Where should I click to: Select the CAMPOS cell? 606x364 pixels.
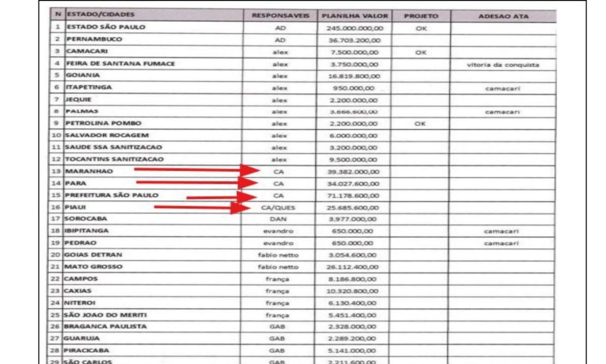[x=81, y=279]
